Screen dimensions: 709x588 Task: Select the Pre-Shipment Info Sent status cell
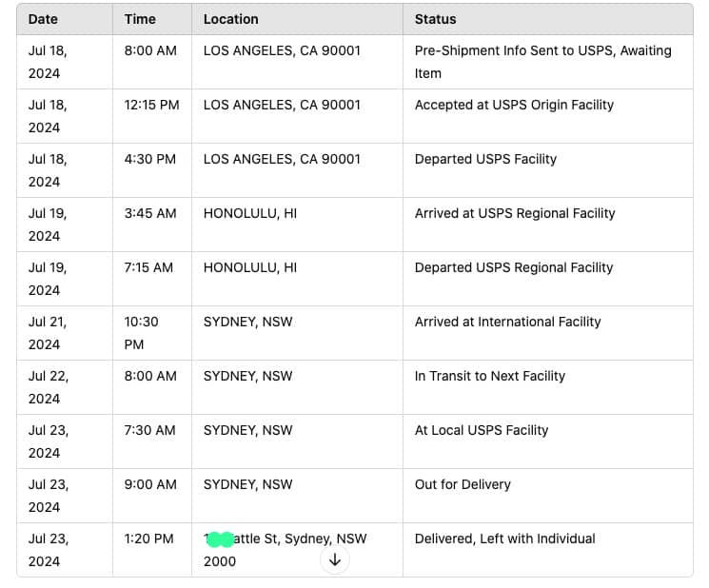542,62
